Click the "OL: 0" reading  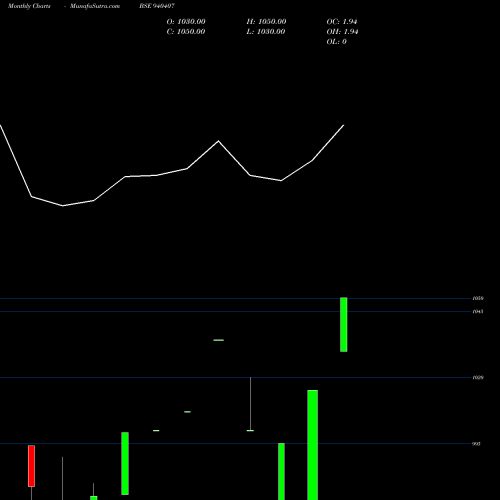pos(337,42)
